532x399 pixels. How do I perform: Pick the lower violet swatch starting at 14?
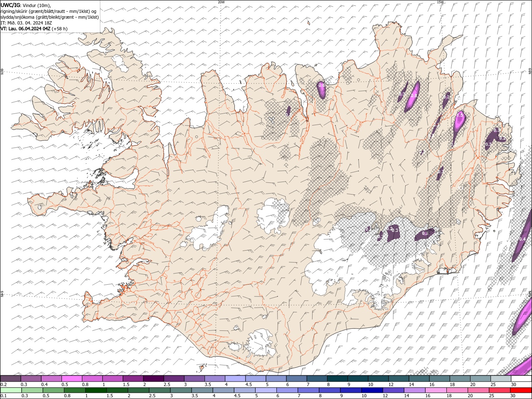[415, 390]
